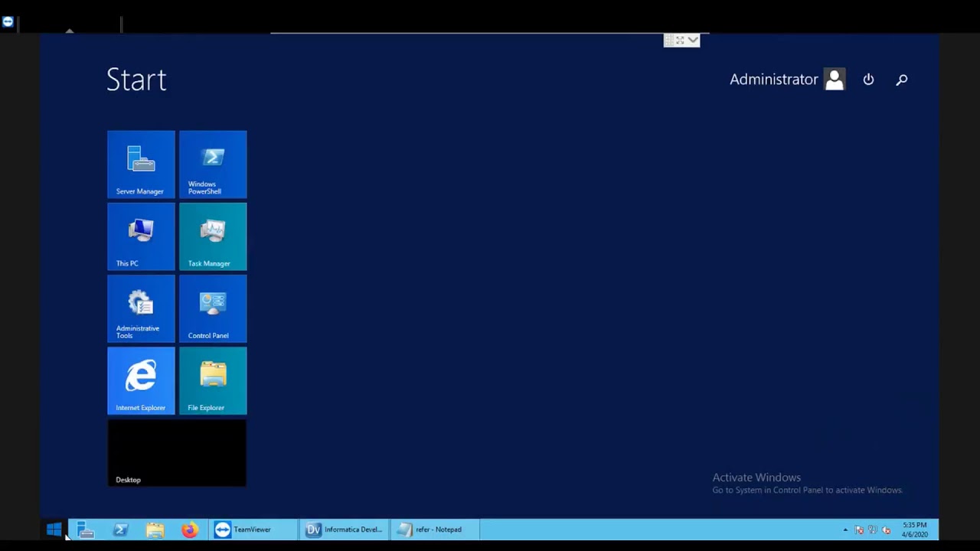This screenshot has height=551, width=980.
Task: Open Server Manager from the taskbar
Action: 86,530
